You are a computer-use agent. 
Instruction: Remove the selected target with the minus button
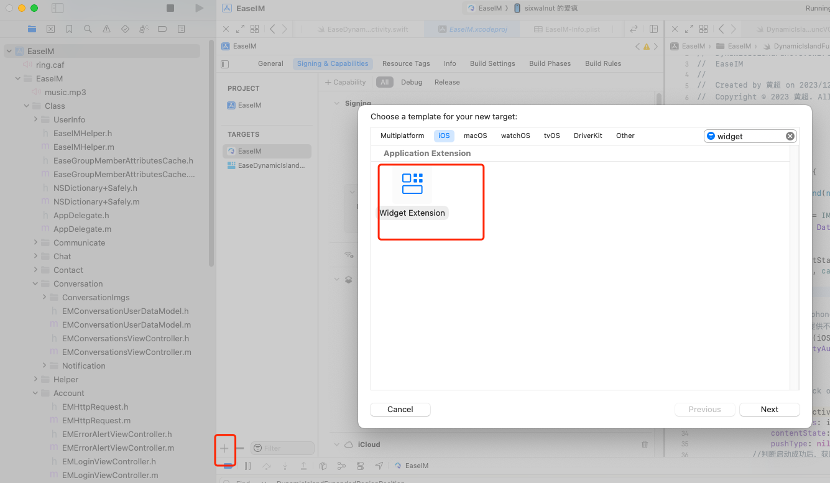240,449
